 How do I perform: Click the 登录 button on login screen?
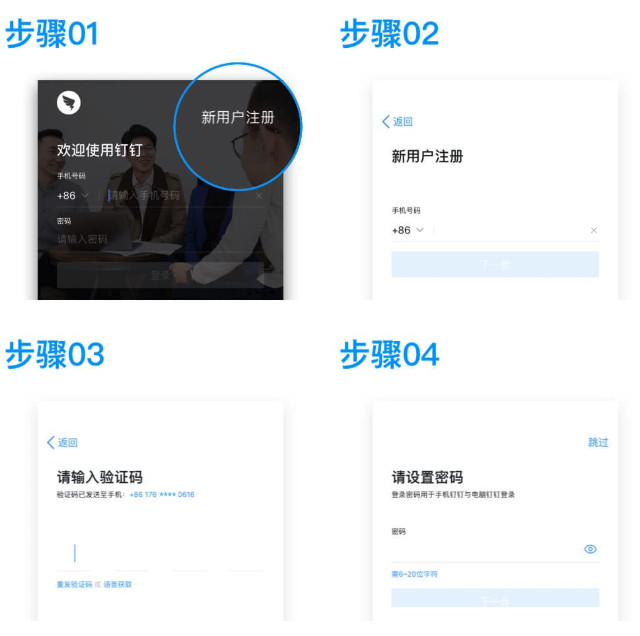pos(160,276)
